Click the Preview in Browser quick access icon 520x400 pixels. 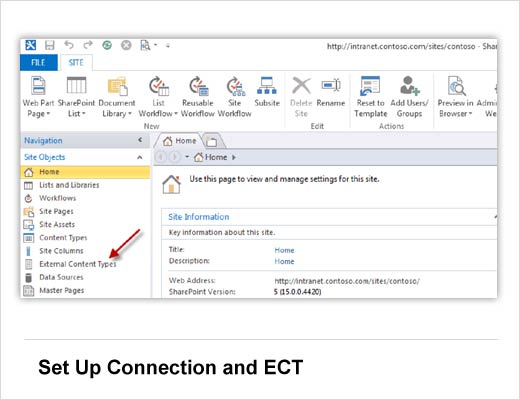click(x=145, y=45)
